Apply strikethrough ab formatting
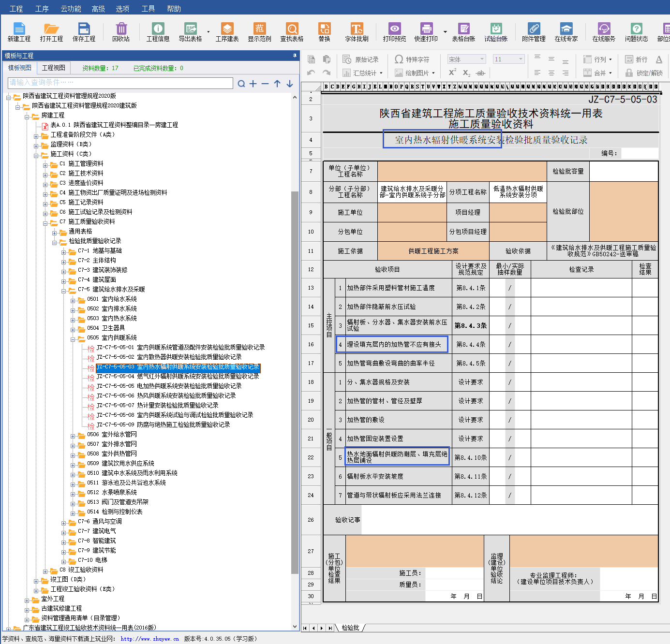This screenshot has height=644, width=670. (480, 73)
